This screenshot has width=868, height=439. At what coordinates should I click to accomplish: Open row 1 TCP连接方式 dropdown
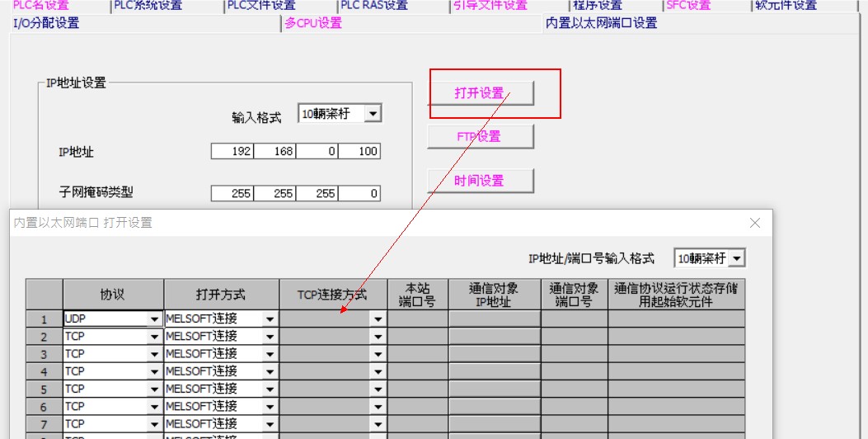pos(378,319)
